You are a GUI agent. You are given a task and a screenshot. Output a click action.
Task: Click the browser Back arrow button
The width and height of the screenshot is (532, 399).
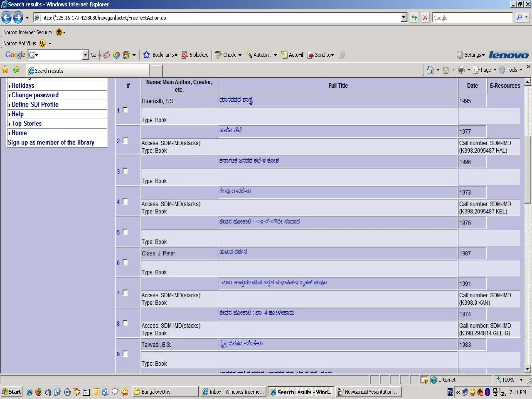(x=6, y=18)
